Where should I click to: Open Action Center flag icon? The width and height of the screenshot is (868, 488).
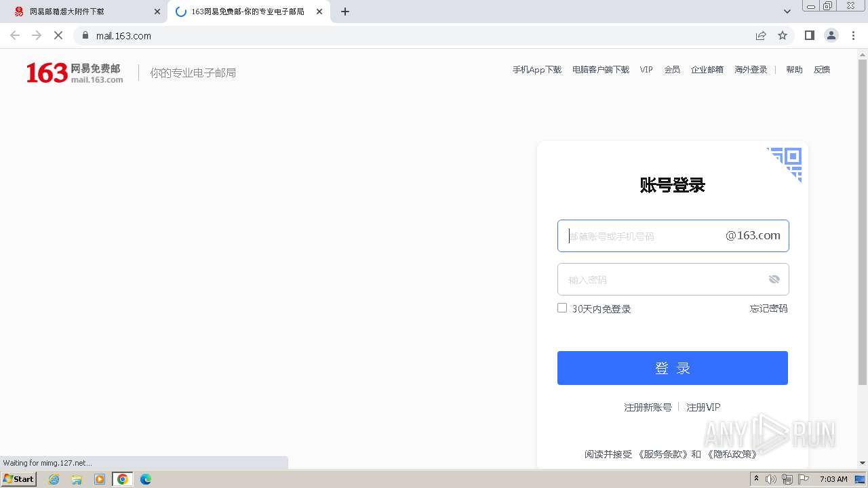(x=804, y=479)
